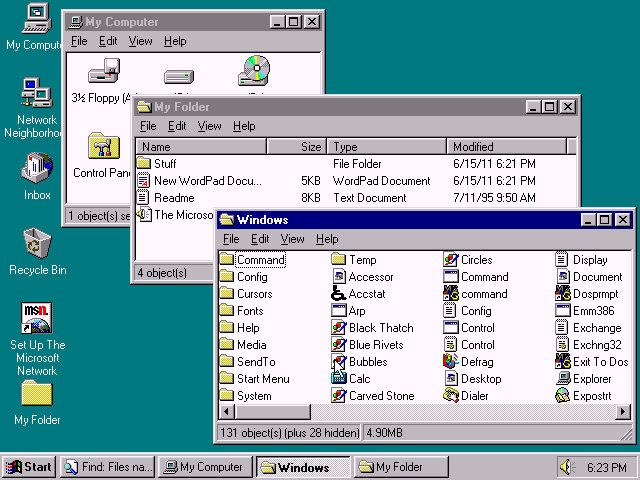
Task: Select the Black Thatch bitmap icon
Action: [339, 328]
